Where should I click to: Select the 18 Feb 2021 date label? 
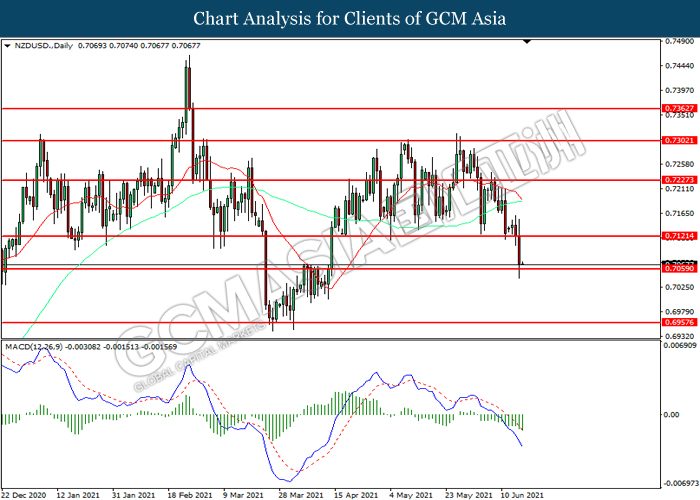click(191, 494)
